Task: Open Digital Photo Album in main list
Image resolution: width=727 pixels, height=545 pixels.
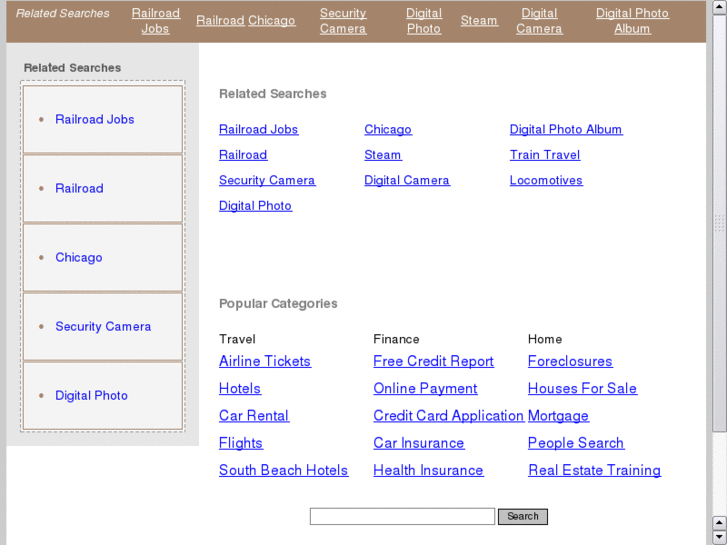Action: pos(566,129)
